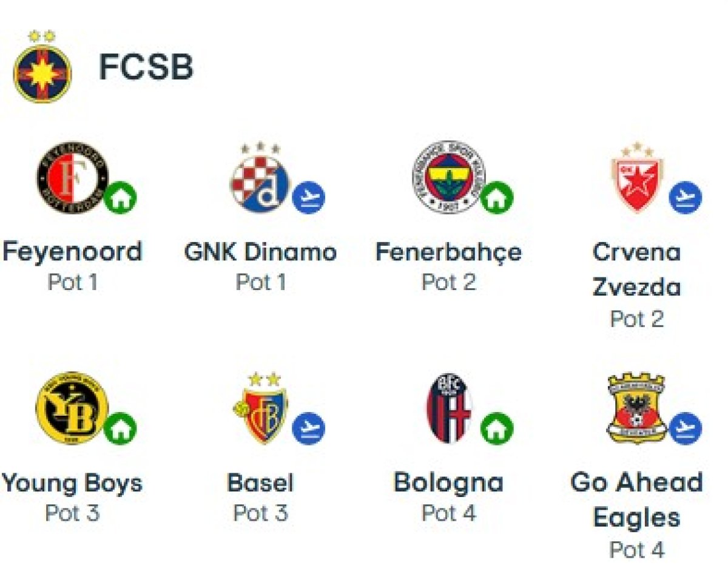The width and height of the screenshot is (728, 582).
Task: Open the Feyenoord team name link
Action: [72, 251]
